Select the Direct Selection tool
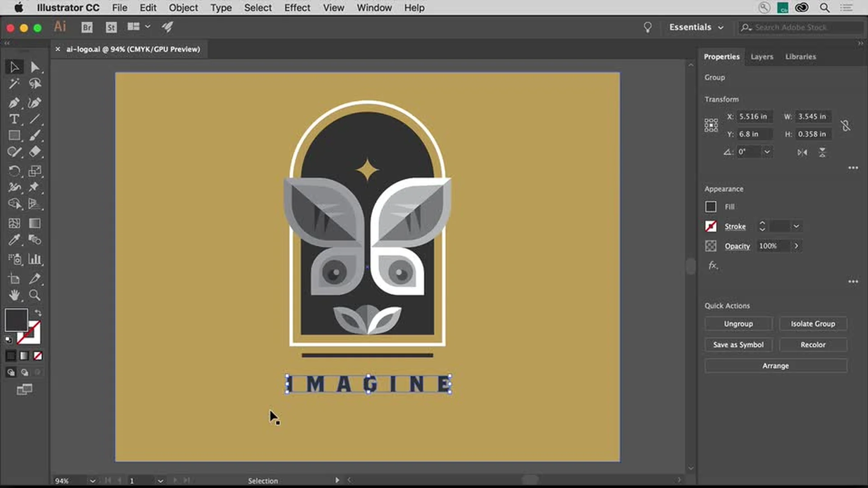The width and height of the screenshot is (868, 488). coord(36,67)
